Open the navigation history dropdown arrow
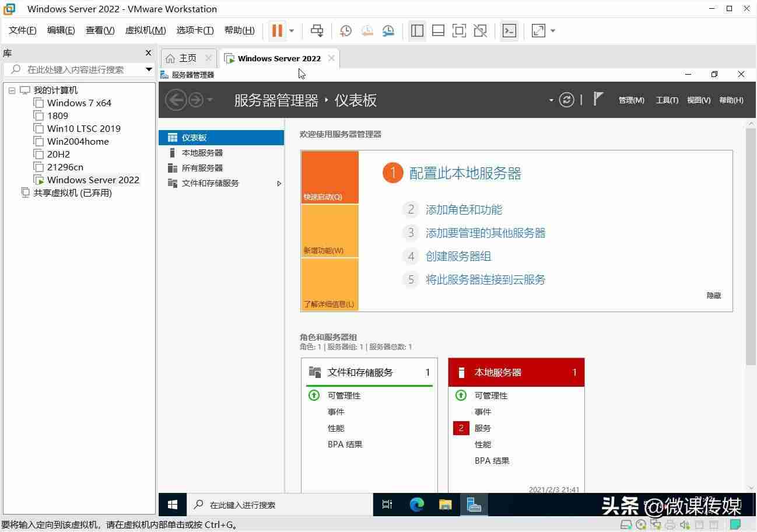The image size is (757, 532). tap(210, 100)
